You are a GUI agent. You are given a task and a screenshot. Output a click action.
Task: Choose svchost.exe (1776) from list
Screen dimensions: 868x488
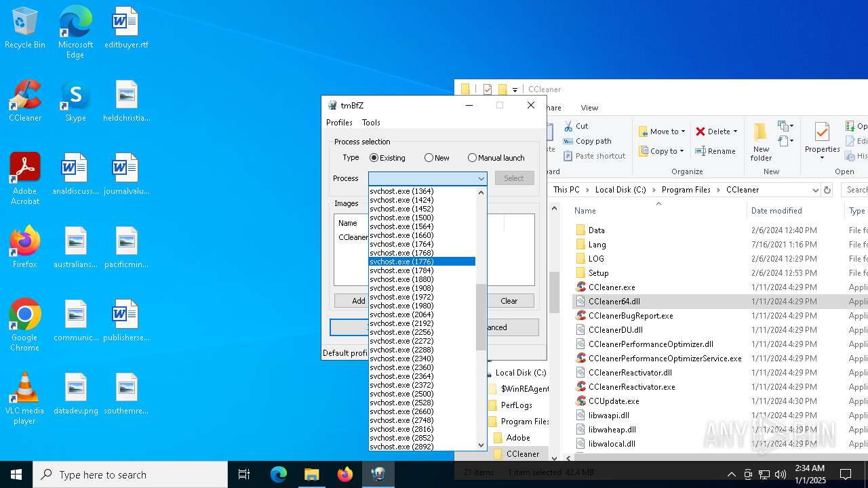(422, 262)
